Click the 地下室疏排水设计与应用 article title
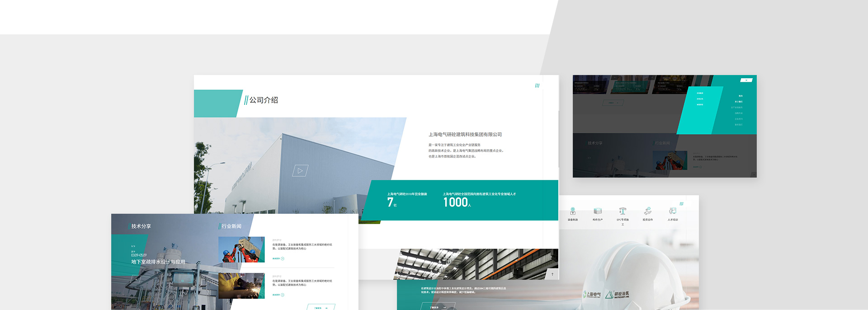 158,262
